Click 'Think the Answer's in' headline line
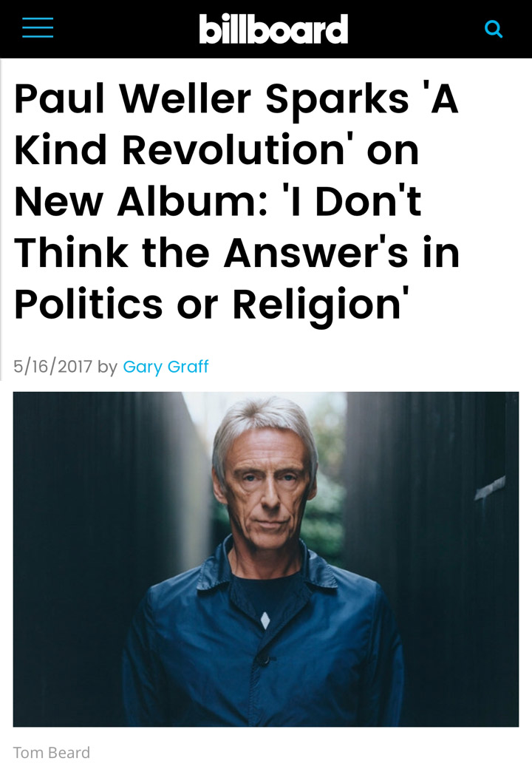This screenshot has height=769, width=532. [236, 253]
